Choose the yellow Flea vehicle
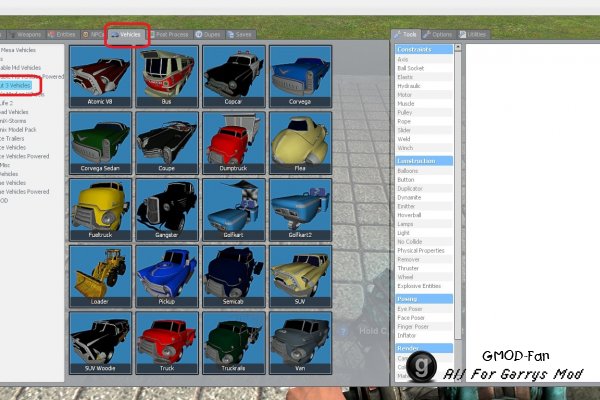Screen dimensions: 600x400 coord(300,143)
